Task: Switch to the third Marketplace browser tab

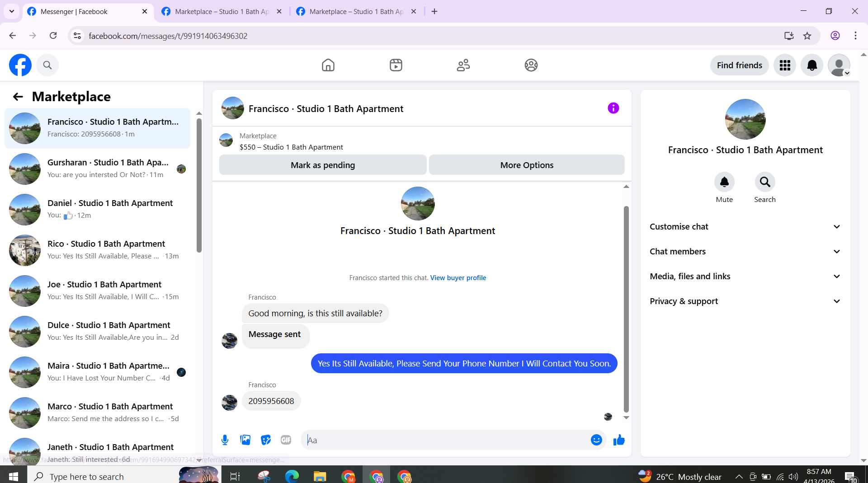Action: pos(356,12)
